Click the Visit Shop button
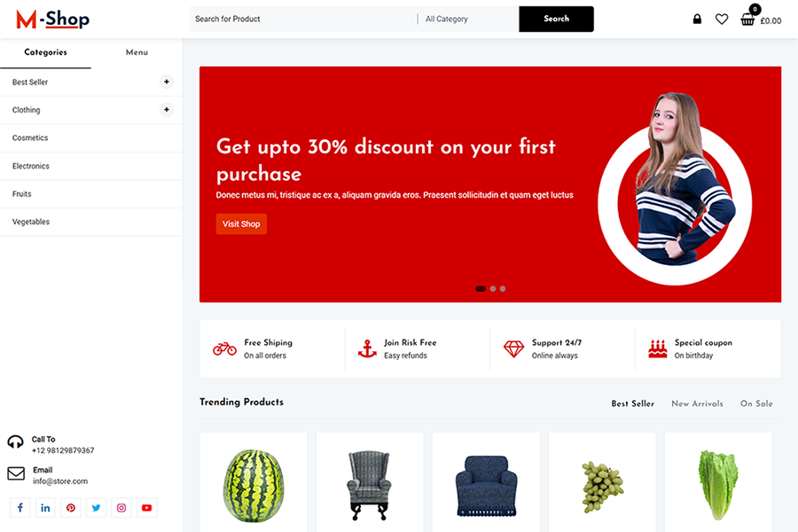 pyautogui.click(x=241, y=224)
